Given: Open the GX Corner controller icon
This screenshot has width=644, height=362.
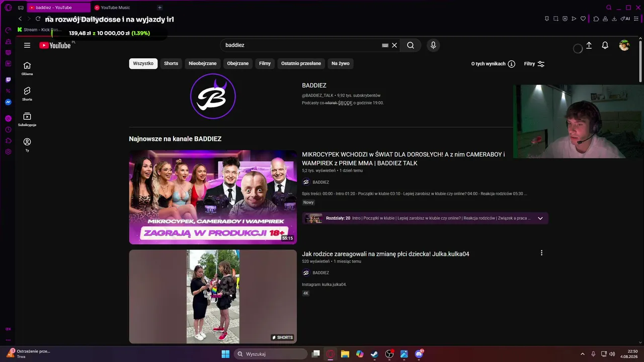Looking at the screenshot, I should (21, 8).
